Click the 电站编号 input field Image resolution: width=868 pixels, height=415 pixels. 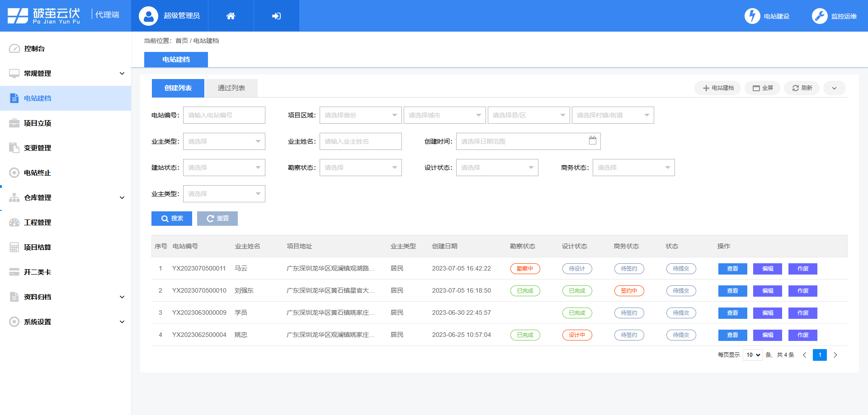pos(224,115)
